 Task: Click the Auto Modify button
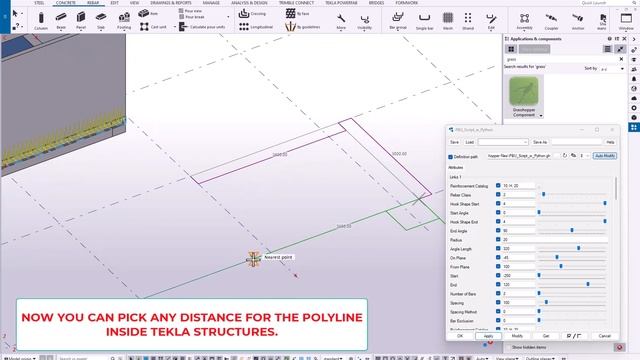[604, 156]
